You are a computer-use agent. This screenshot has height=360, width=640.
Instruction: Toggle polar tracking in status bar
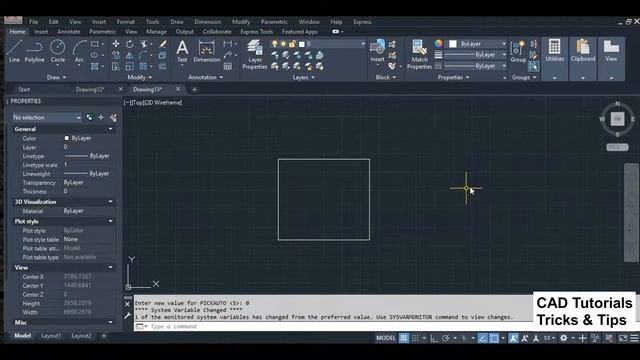(x=445, y=338)
